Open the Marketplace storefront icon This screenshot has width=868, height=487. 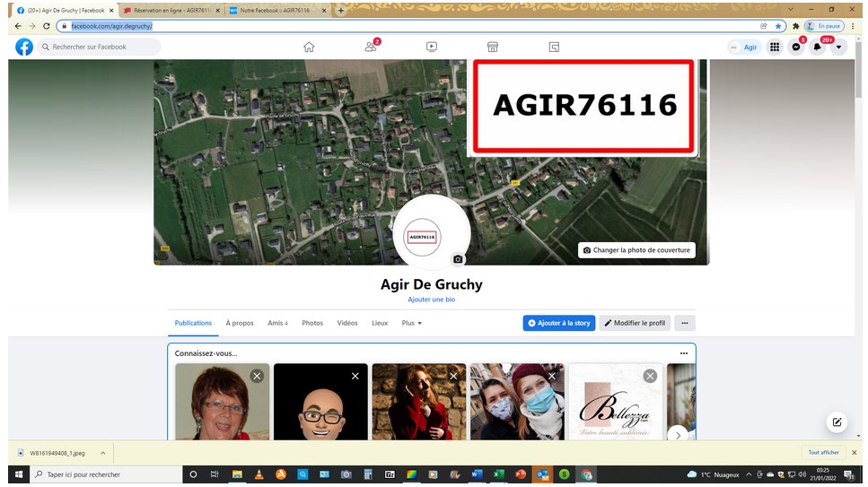[492, 47]
